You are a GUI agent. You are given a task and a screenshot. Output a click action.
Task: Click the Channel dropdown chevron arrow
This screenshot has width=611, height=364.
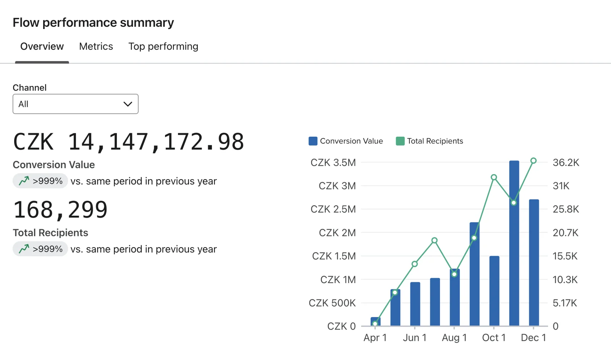pyautogui.click(x=128, y=104)
